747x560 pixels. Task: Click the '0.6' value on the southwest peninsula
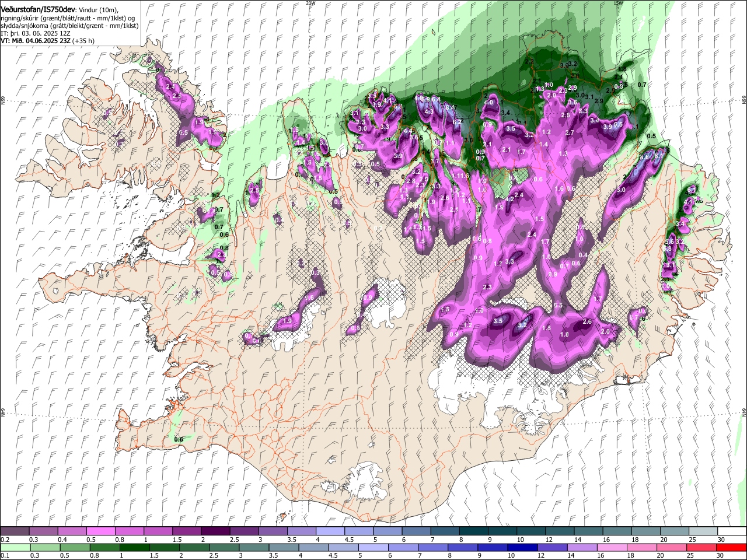click(179, 439)
